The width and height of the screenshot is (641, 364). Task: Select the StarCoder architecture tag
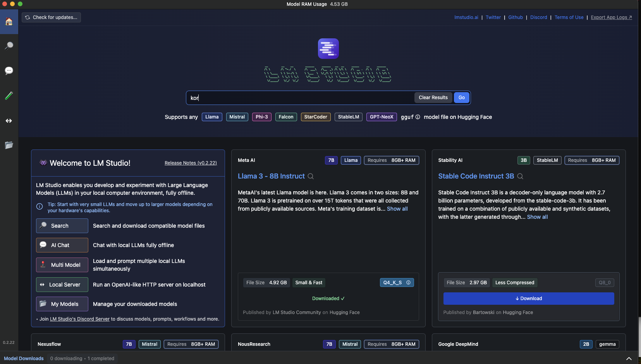[x=316, y=117]
